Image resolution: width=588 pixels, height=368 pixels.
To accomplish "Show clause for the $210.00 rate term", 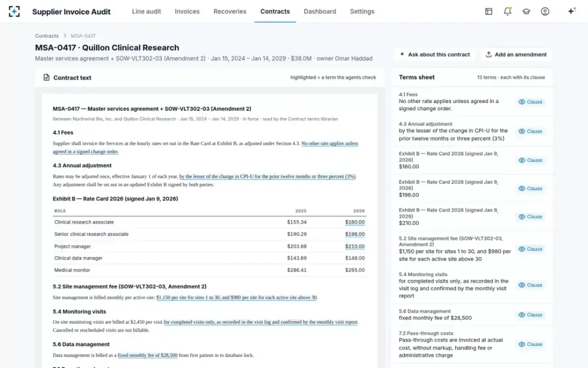I will coord(531,217).
